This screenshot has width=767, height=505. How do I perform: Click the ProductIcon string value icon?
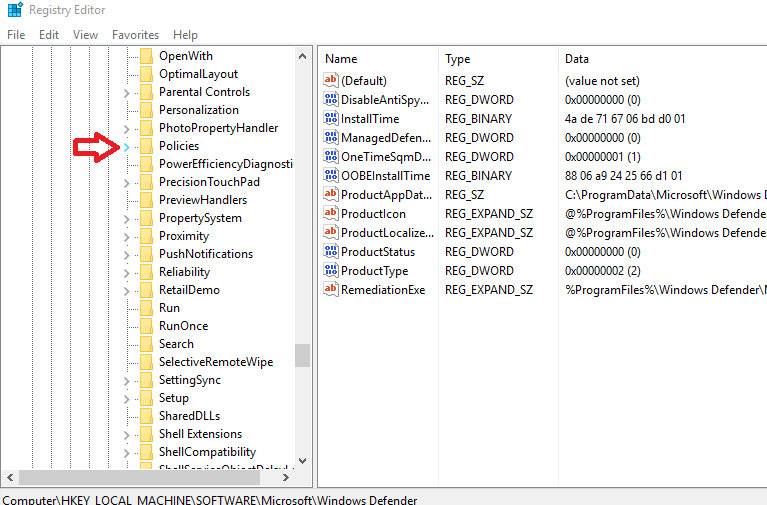coord(331,213)
